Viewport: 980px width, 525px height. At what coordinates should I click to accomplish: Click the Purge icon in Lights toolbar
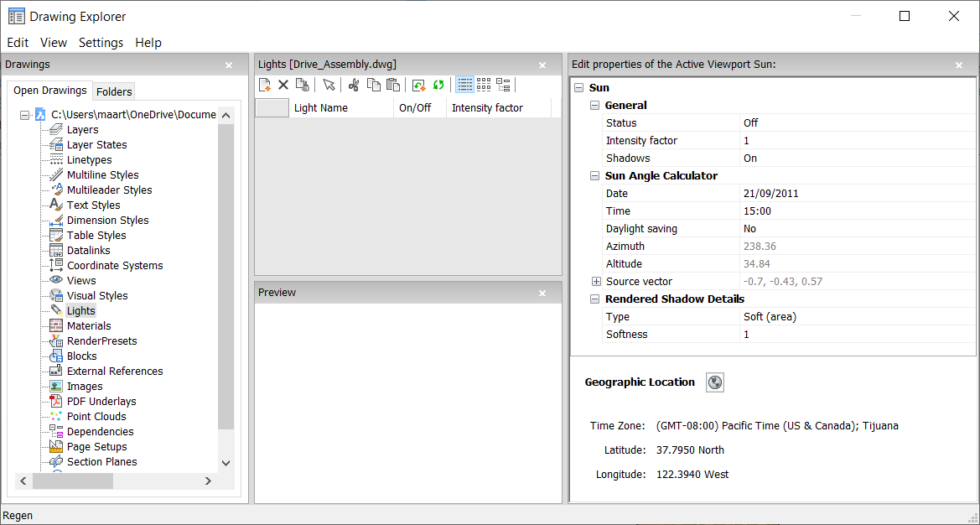click(302, 85)
